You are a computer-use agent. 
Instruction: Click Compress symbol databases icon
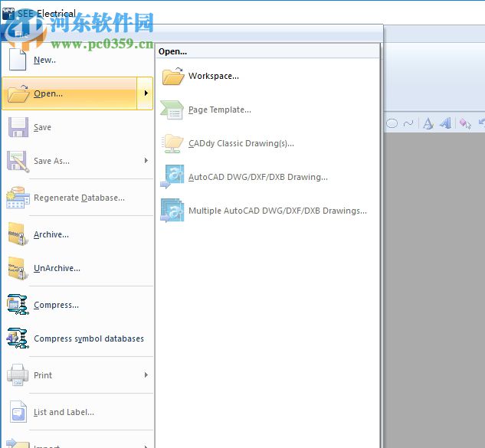18,338
